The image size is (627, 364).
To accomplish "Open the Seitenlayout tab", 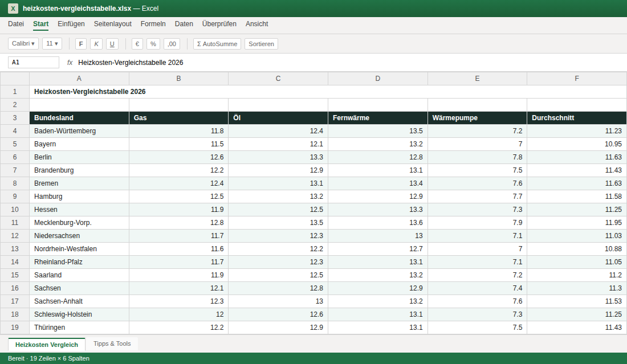I will [x=113, y=24].
